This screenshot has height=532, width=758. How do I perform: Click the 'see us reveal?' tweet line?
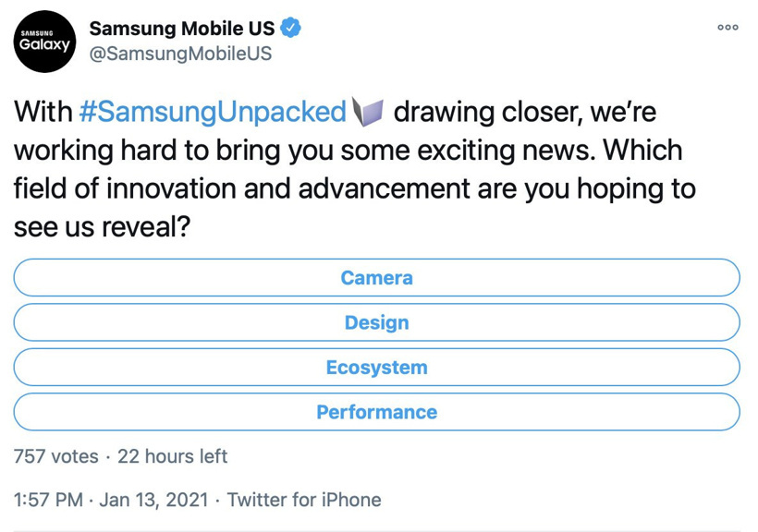point(103,227)
